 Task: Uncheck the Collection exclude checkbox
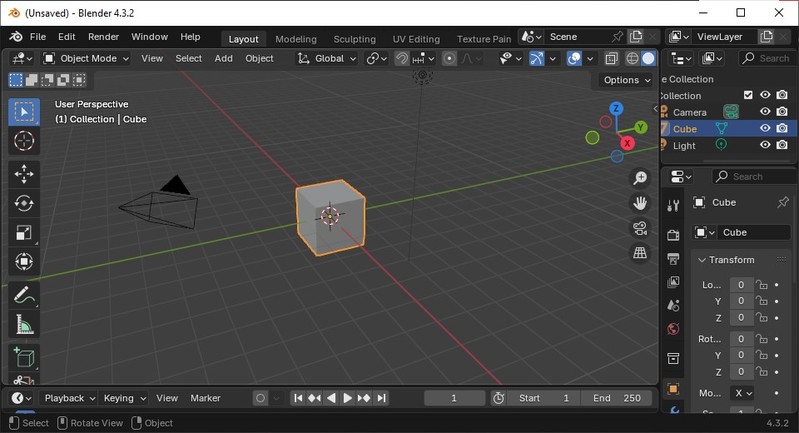coord(747,96)
